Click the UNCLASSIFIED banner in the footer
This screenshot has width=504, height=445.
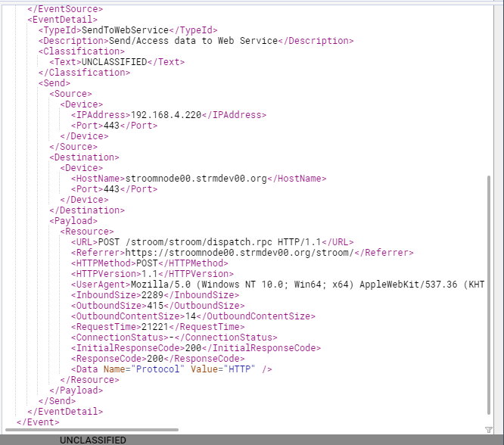coord(93,440)
